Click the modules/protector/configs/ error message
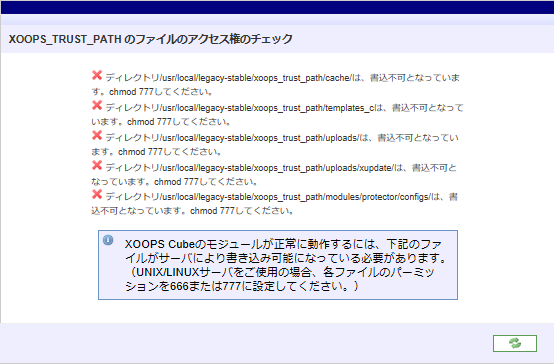This screenshot has height=364, width=554. tap(275, 204)
